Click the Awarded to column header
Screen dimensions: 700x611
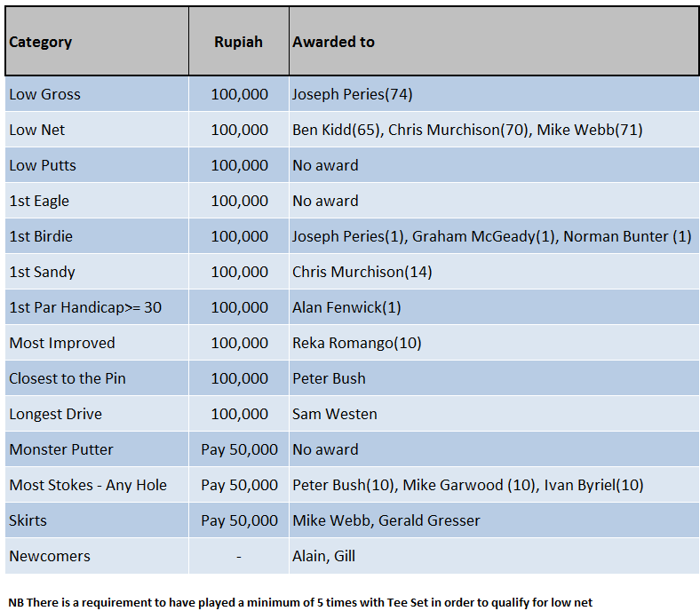click(333, 42)
